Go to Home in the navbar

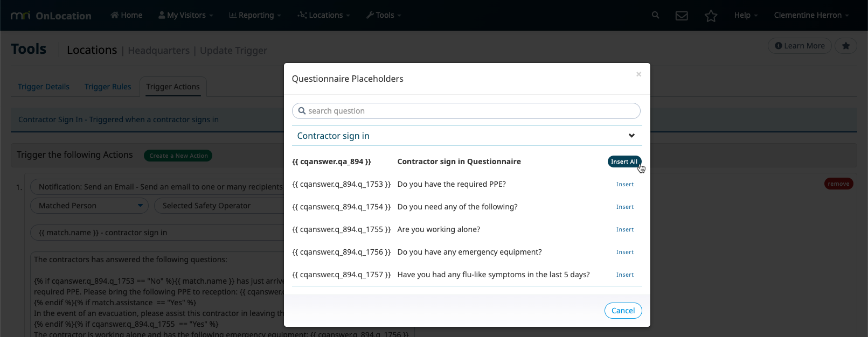127,15
